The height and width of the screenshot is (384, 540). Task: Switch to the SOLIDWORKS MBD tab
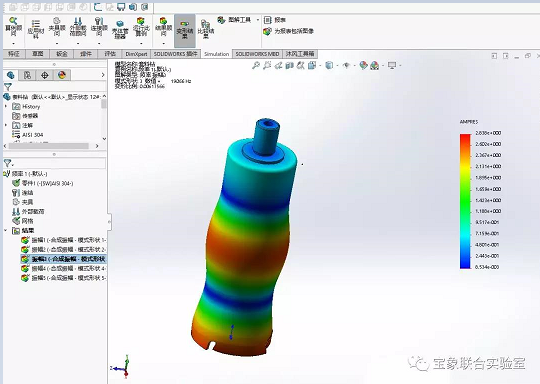257,54
